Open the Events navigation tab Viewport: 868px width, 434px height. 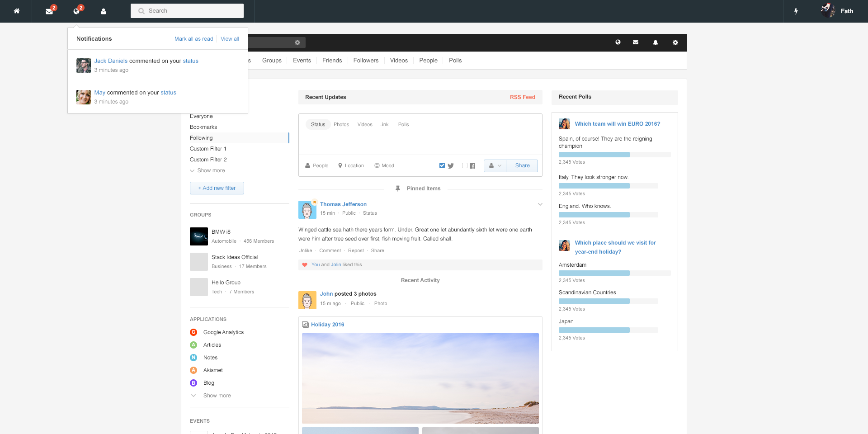302,61
